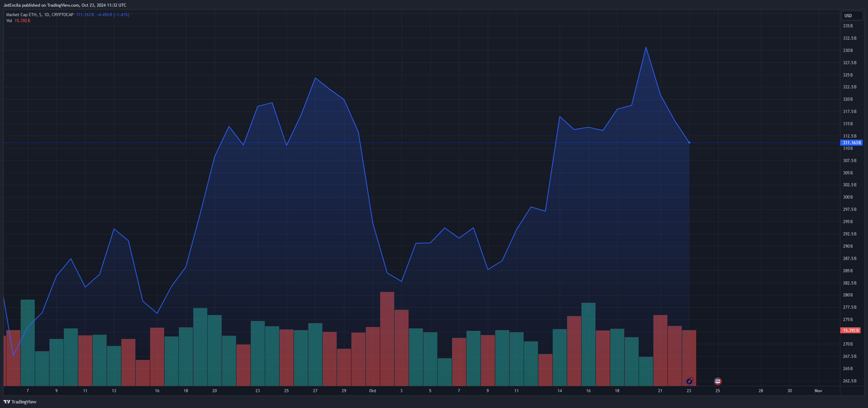This screenshot has height=408, width=868.
Task: Click the 327.5 B price axis label
Action: click(849, 63)
